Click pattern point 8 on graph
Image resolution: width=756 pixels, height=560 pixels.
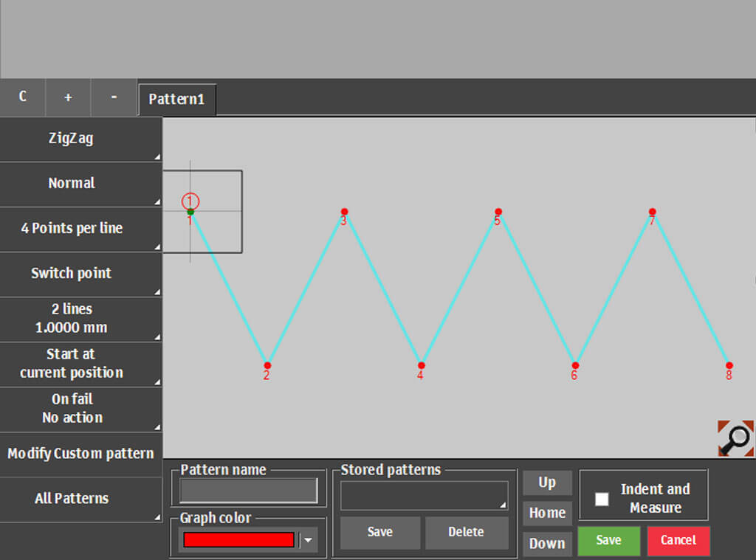(729, 365)
